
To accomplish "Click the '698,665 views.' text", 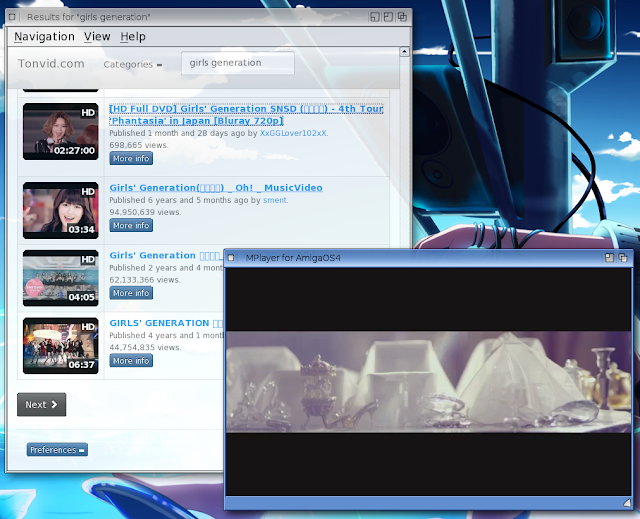I will 139,145.
